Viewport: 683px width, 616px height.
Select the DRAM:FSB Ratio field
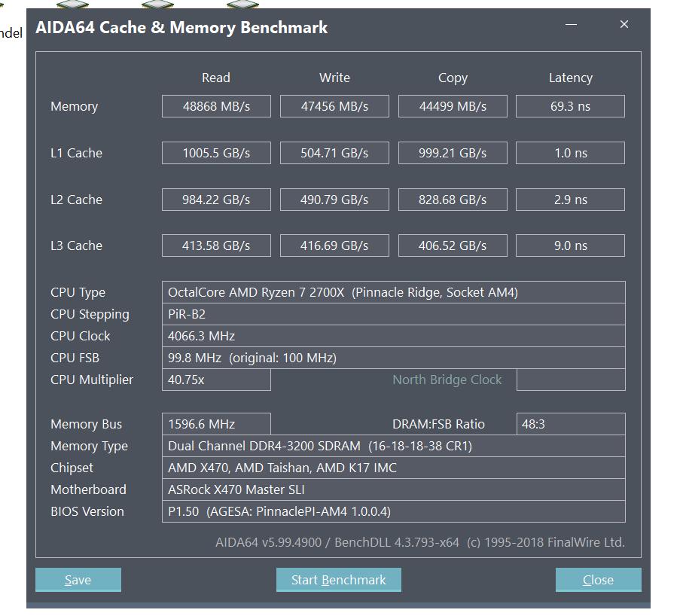pyautogui.click(x=570, y=424)
